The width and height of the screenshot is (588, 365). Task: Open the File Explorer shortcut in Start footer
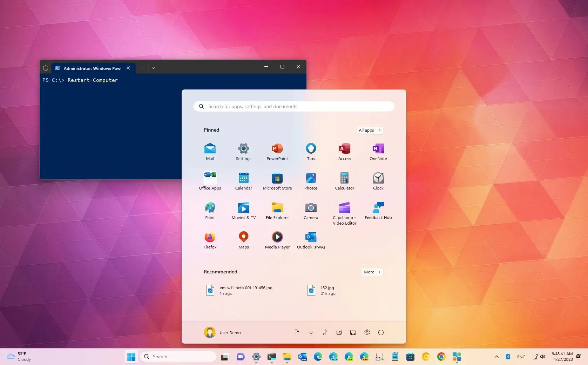pyautogui.click(x=353, y=332)
